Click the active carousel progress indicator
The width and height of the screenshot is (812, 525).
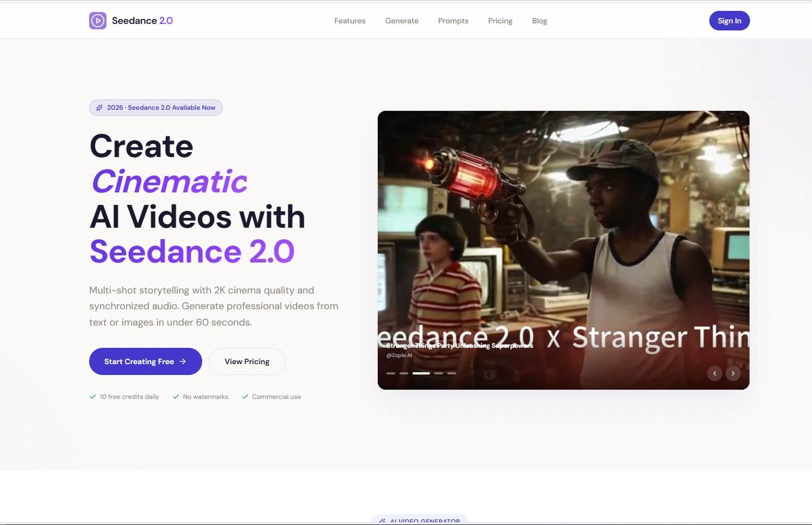(x=422, y=373)
